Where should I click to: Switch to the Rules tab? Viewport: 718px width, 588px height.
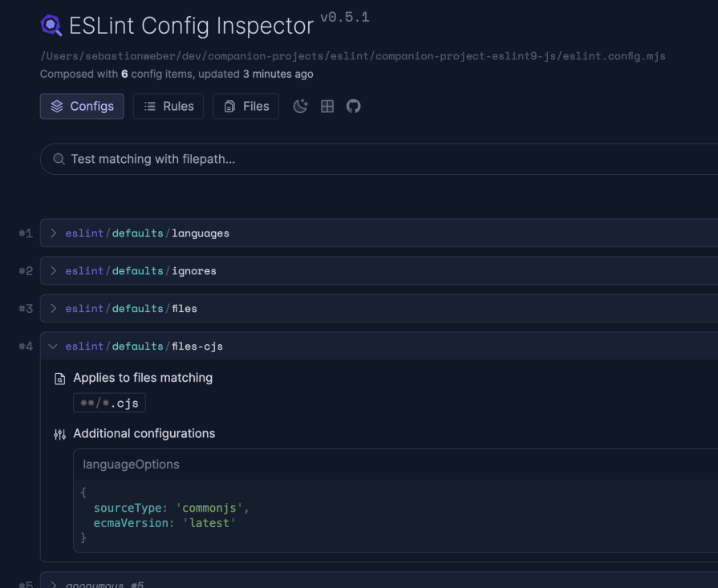click(168, 106)
